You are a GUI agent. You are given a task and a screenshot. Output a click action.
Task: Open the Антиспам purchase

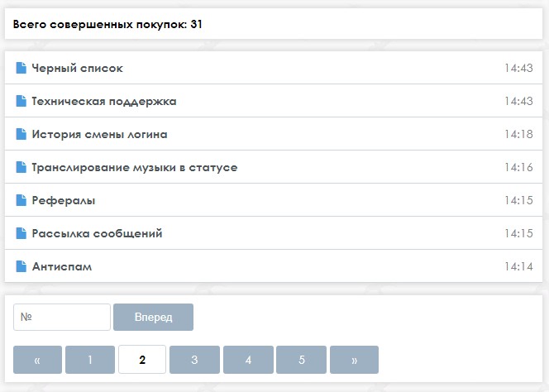pyautogui.click(x=274, y=266)
